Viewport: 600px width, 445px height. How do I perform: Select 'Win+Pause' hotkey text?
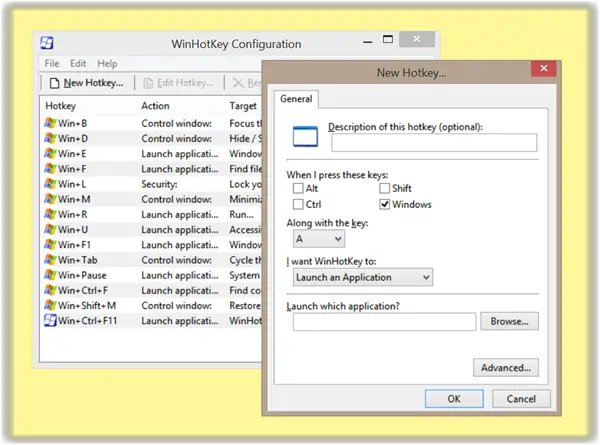(x=82, y=275)
